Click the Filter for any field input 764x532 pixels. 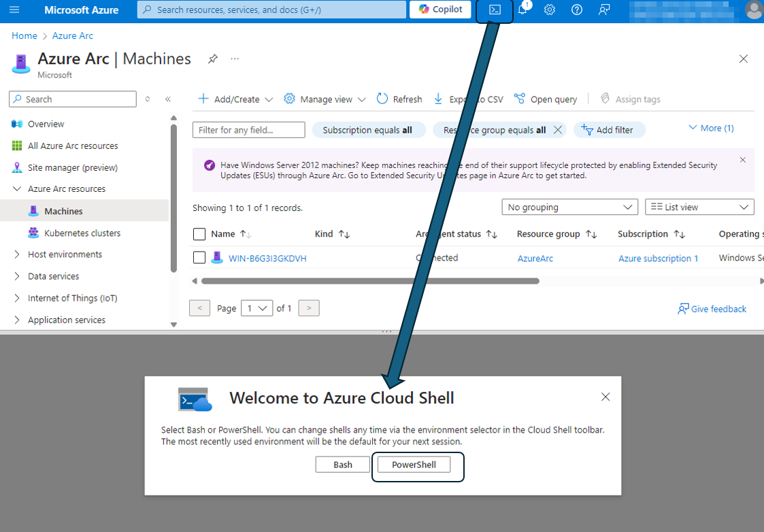click(248, 129)
